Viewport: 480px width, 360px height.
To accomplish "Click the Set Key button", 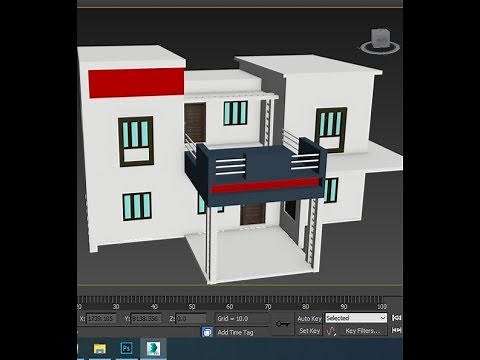I will 309,331.
